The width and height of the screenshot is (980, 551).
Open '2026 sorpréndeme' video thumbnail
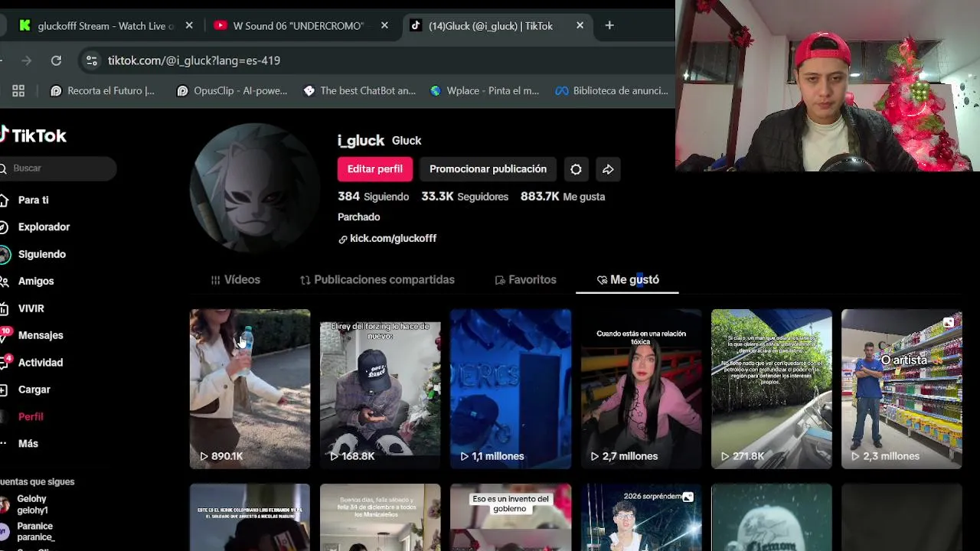pos(642,517)
